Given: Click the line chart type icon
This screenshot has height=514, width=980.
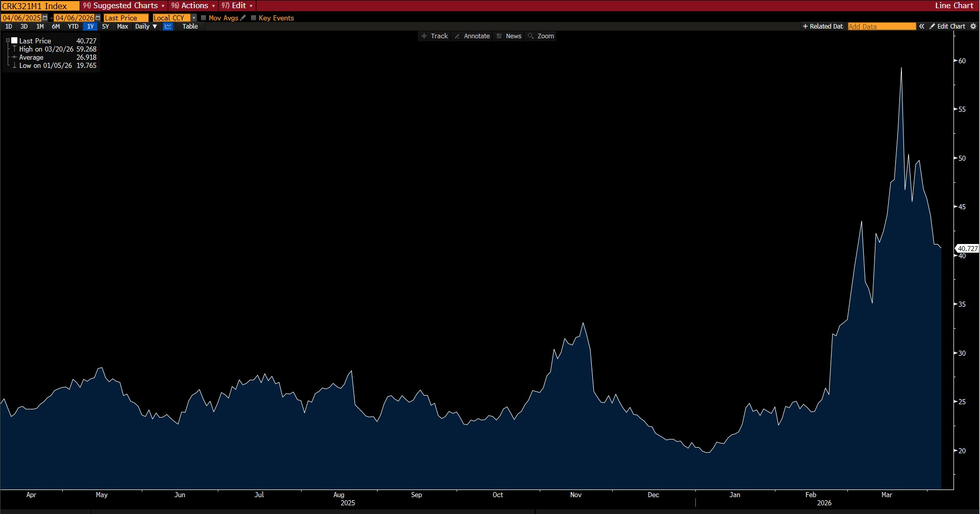Looking at the screenshot, I should coord(168,27).
